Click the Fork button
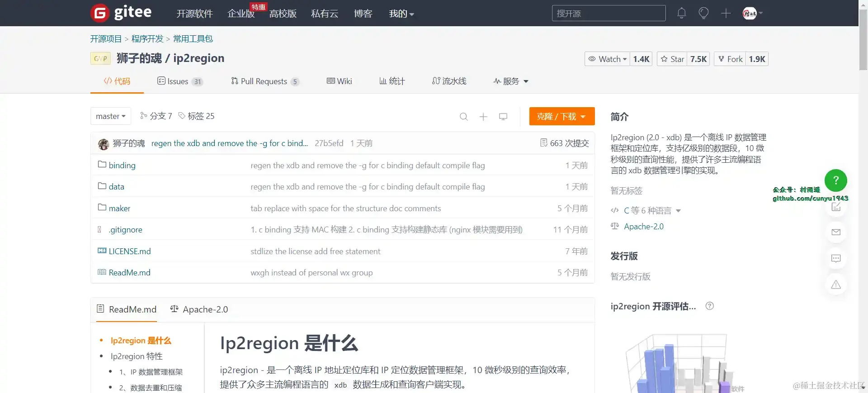Viewport: 868px width, 393px height. click(x=730, y=59)
